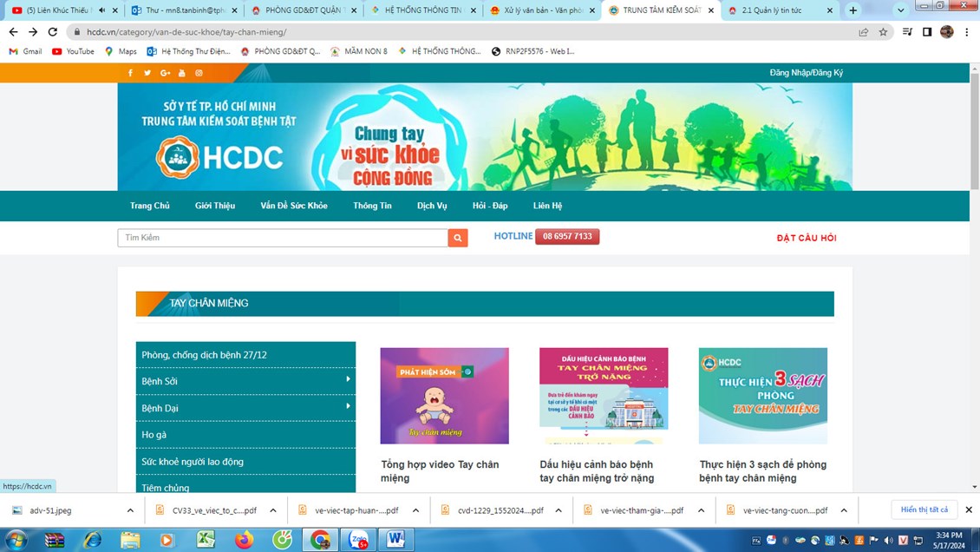Launch Firefox from the Windows taskbar
The image size is (980, 552).
pyautogui.click(x=244, y=540)
